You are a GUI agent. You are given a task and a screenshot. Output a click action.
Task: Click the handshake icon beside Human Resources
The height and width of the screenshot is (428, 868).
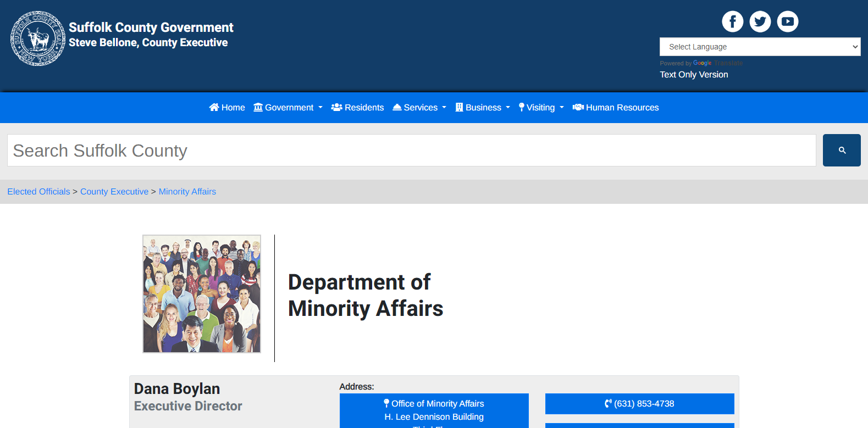click(x=578, y=107)
